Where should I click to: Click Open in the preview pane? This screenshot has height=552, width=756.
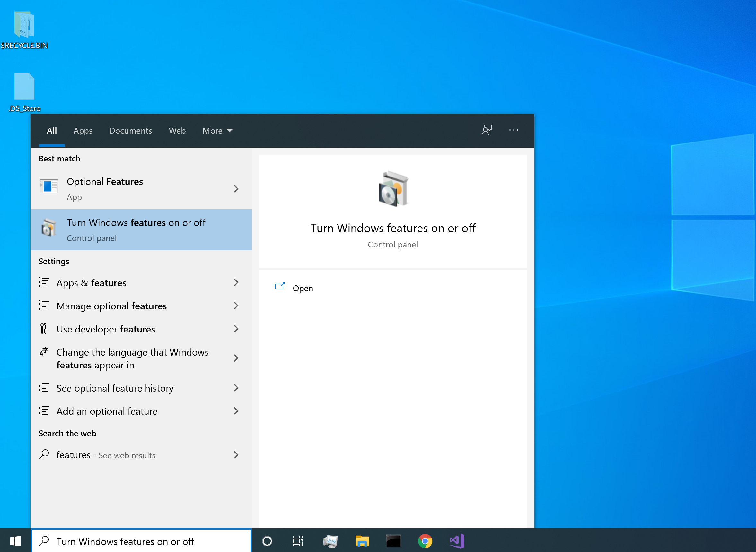[x=303, y=288]
